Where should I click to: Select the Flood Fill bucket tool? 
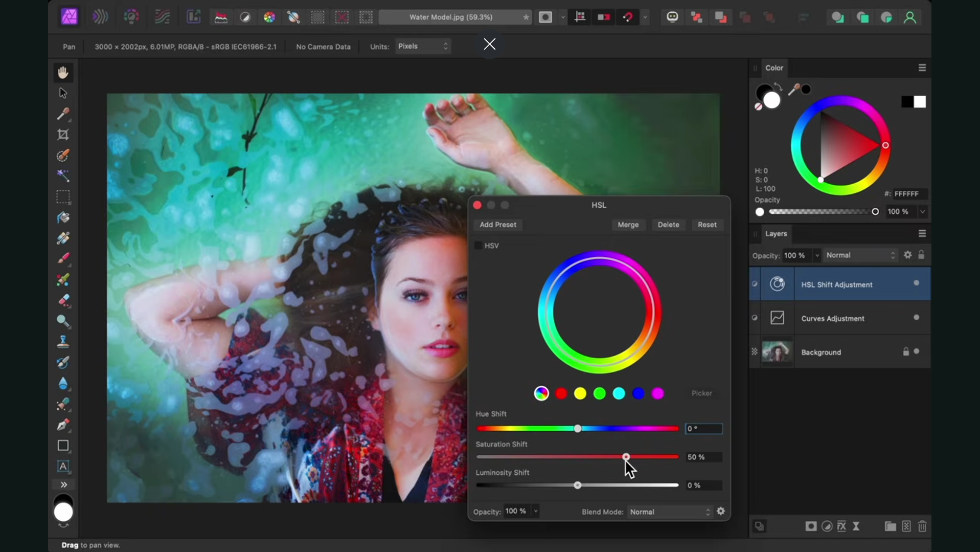click(x=63, y=217)
